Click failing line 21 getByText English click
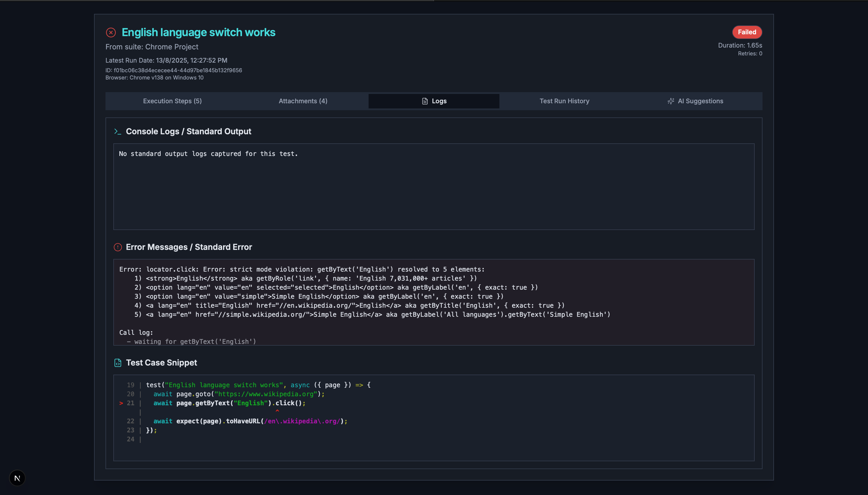Viewport: 868px width, 495px height. click(x=229, y=403)
